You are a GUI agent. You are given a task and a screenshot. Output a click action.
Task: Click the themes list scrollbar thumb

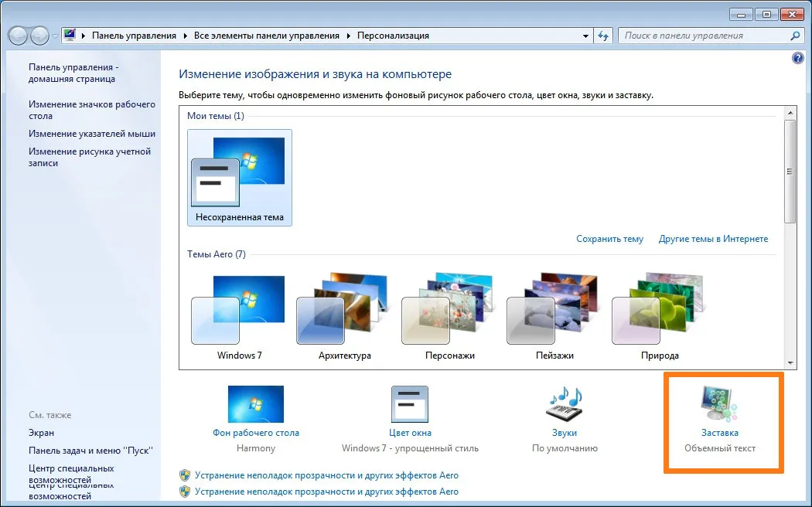(x=790, y=172)
